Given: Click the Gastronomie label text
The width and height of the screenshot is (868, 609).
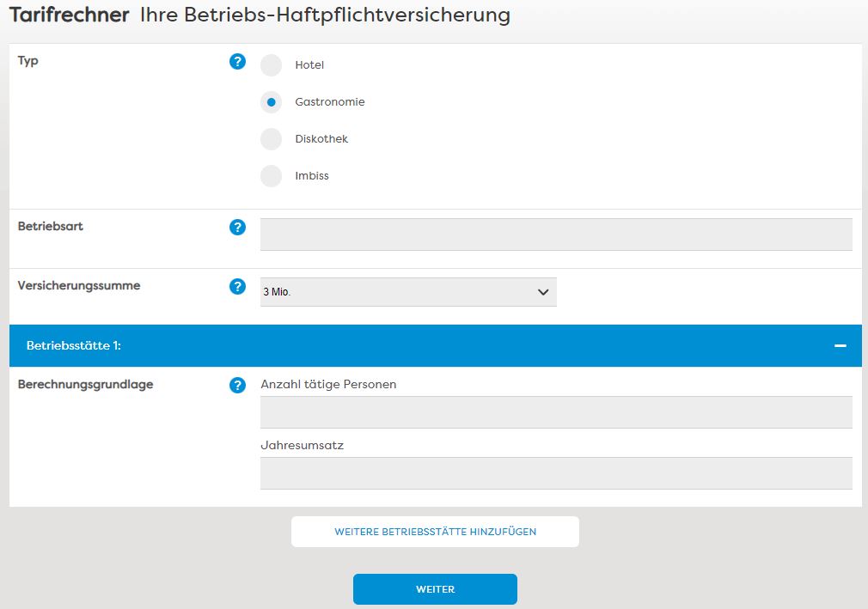Looking at the screenshot, I should (330, 101).
